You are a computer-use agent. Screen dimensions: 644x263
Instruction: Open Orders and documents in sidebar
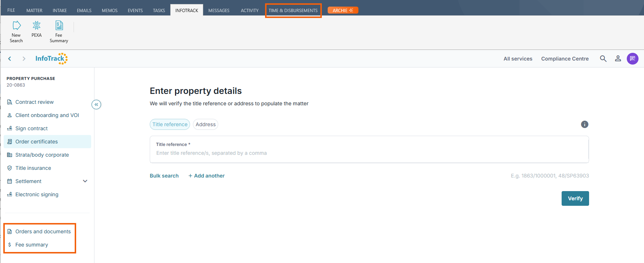tap(43, 231)
